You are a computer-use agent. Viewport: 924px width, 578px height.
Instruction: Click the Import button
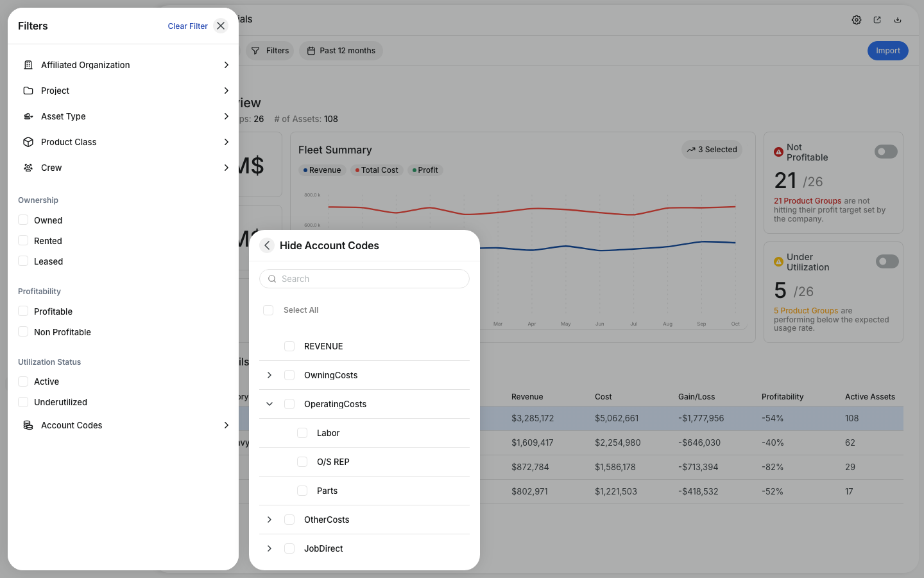888,51
